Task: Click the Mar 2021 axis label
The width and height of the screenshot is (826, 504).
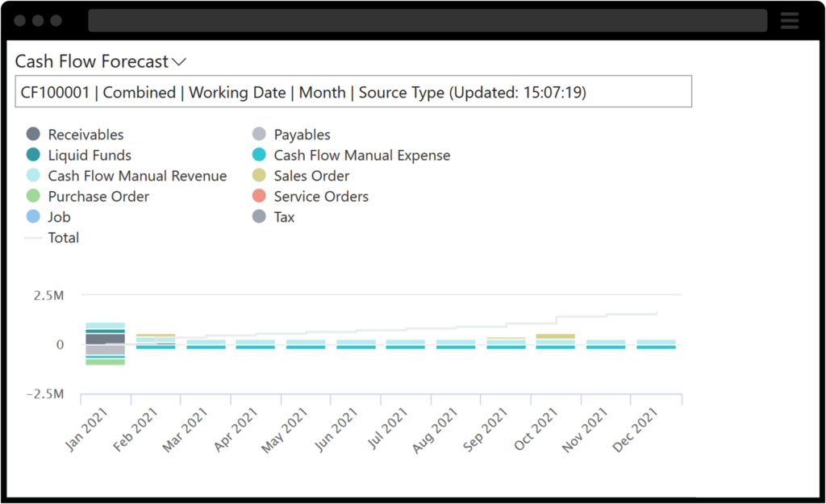Action: [185, 430]
